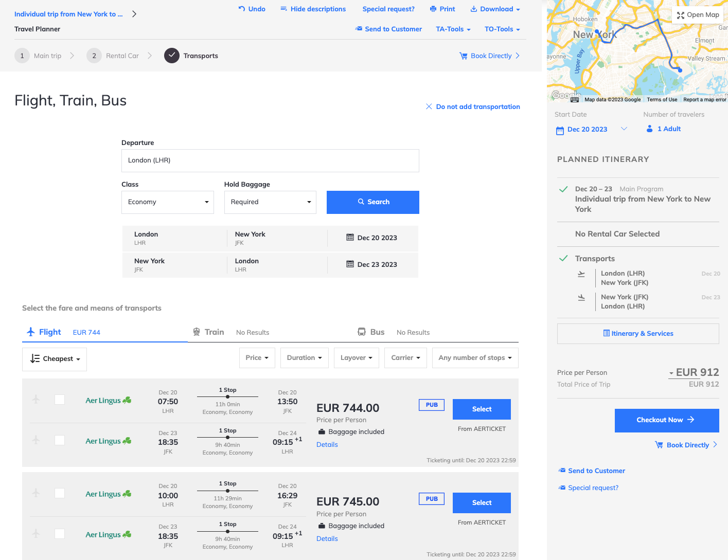Viewport: 728px width, 560px height.
Task: Click the Itinerary & Services button
Action: click(x=638, y=333)
